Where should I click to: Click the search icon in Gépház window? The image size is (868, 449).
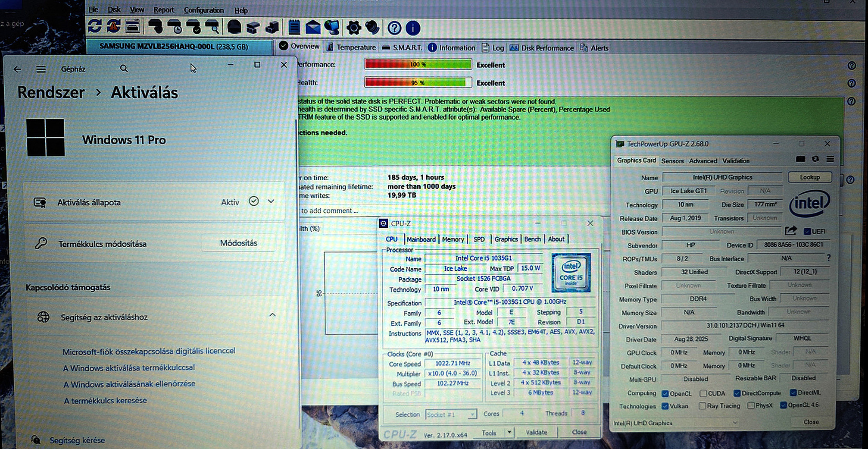click(124, 68)
